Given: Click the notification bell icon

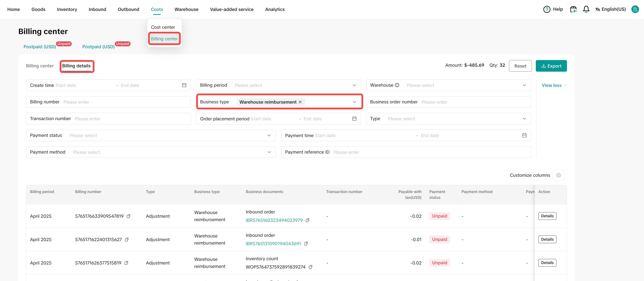Looking at the screenshot, I should click(x=586, y=9).
